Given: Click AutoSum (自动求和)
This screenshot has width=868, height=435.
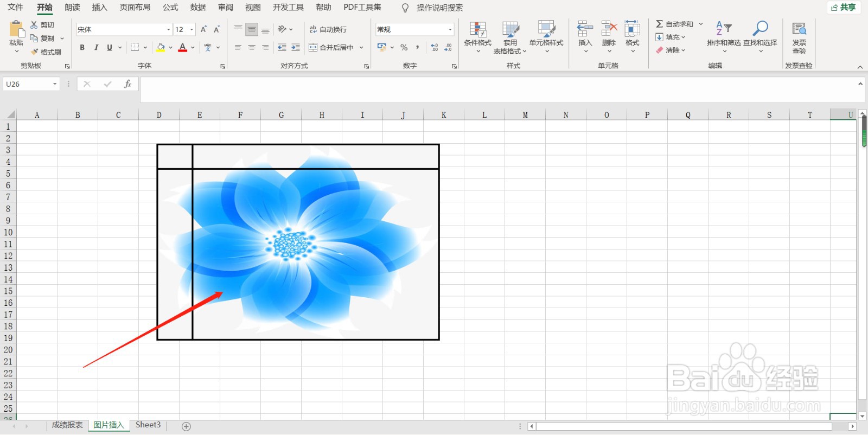Looking at the screenshot, I should pos(674,24).
